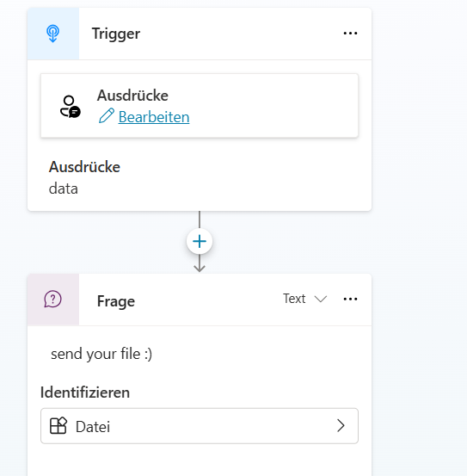Select the Frage node title
The image size is (467, 476).
click(116, 301)
